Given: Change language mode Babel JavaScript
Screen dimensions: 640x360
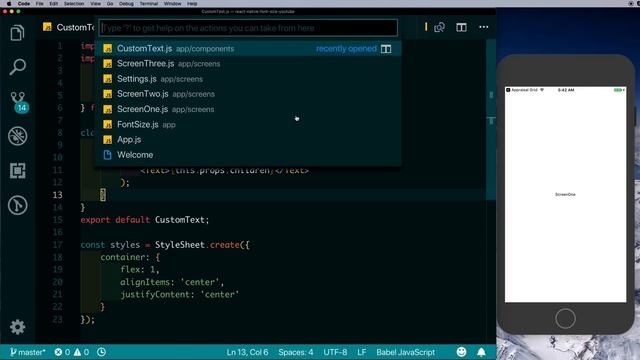Looking at the screenshot, I should click(x=405, y=352).
